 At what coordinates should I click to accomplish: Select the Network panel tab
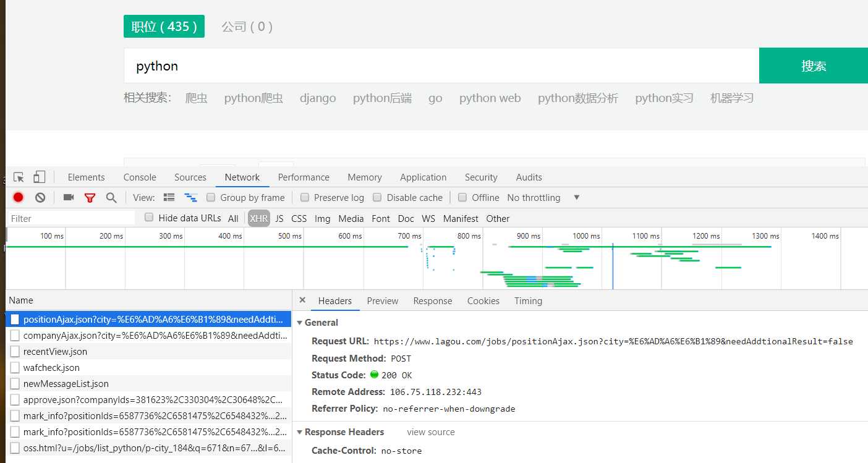(x=242, y=177)
